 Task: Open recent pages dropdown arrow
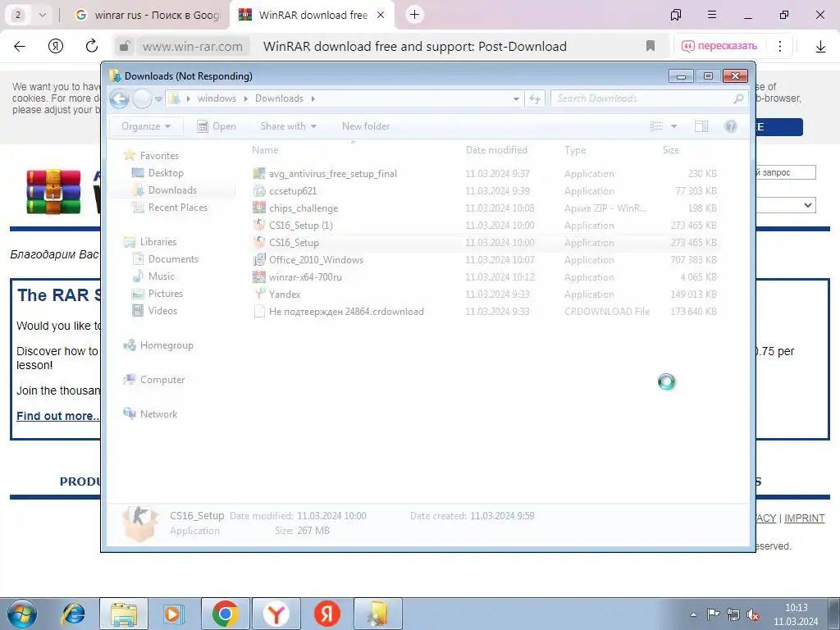pyautogui.click(x=158, y=99)
